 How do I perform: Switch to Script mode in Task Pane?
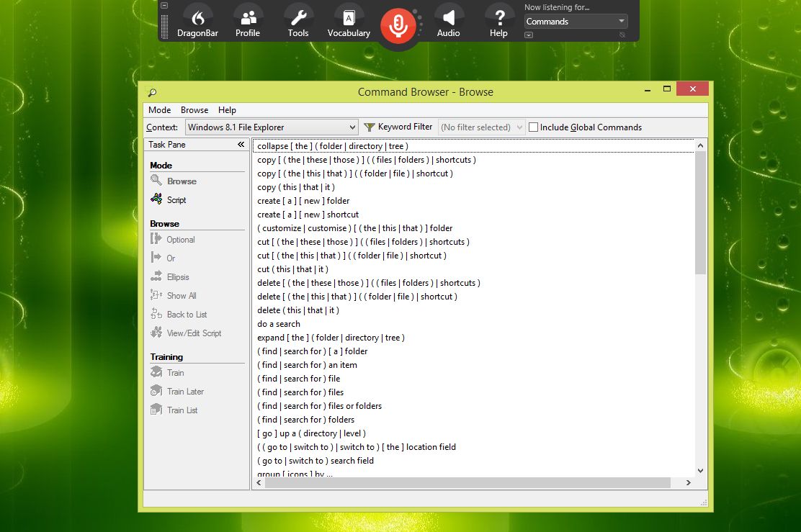pos(169,199)
